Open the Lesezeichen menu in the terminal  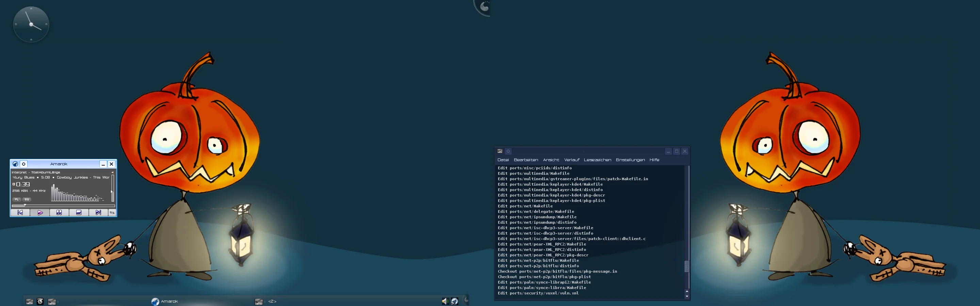click(x=597, y=160)
